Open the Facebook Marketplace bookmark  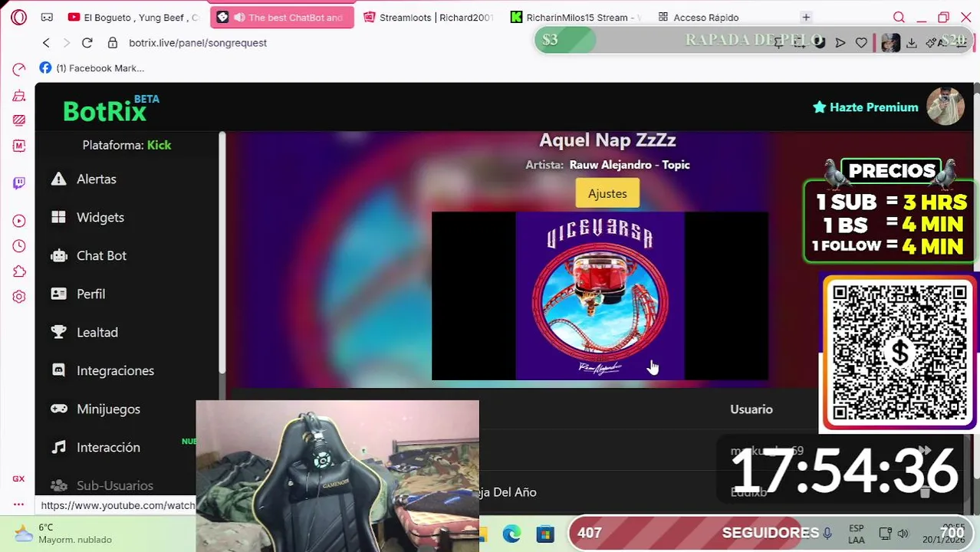[91, 68]
